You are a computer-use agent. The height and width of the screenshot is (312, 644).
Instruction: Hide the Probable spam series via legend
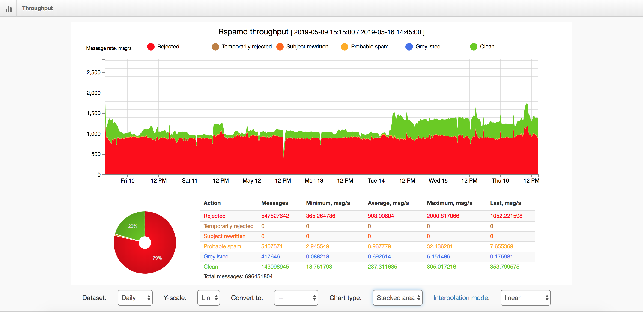tap(344, 47)
